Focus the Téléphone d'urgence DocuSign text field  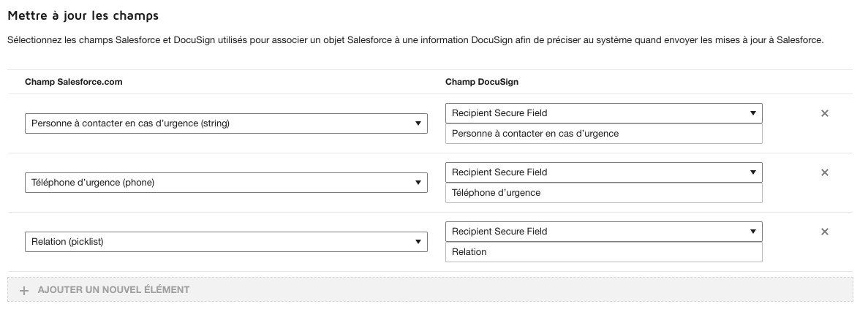tap(603, 193)
